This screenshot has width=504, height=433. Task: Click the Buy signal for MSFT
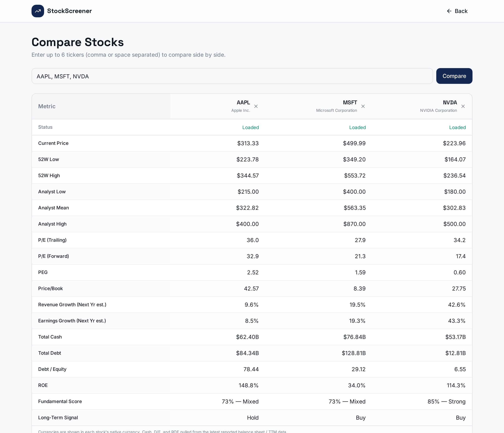361,418
